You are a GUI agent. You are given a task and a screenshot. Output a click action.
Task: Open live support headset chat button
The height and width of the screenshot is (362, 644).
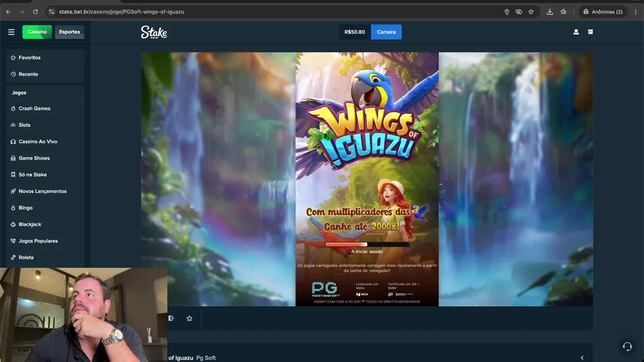627,346
